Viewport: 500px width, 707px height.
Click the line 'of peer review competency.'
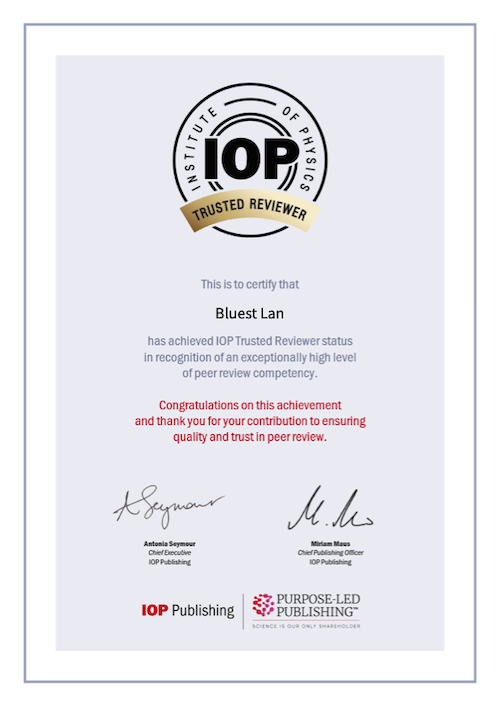pyautogui.click(x=250, y=373)
